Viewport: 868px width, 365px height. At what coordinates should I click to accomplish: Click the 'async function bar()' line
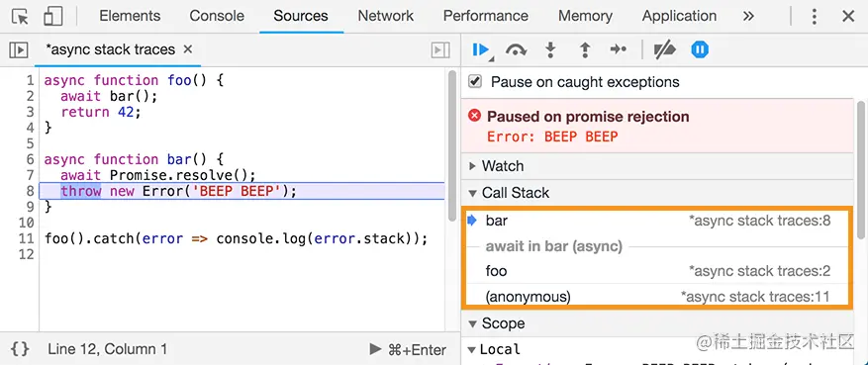[x=133, y=159]
